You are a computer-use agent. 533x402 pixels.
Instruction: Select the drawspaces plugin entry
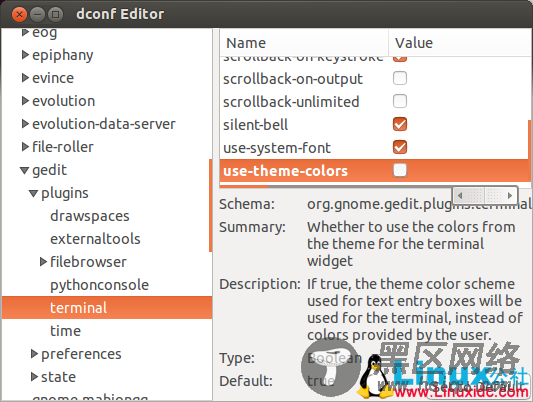(90, 216)
